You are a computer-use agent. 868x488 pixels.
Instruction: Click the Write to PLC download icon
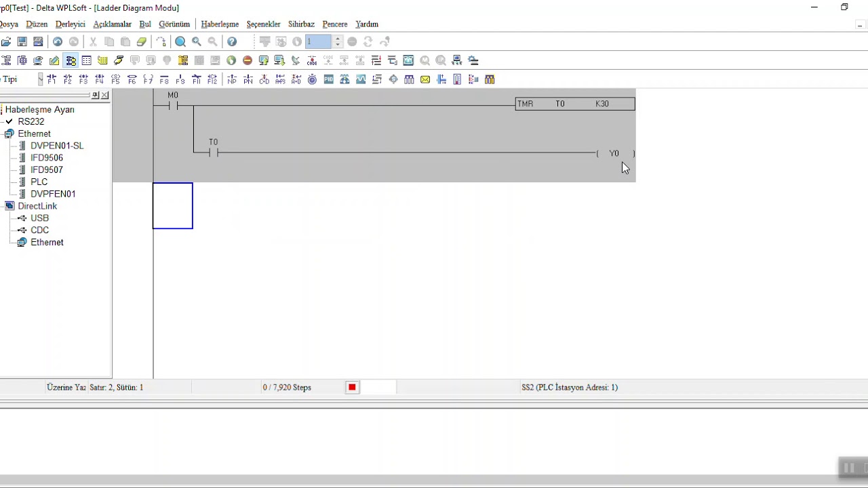coord(279,60)
